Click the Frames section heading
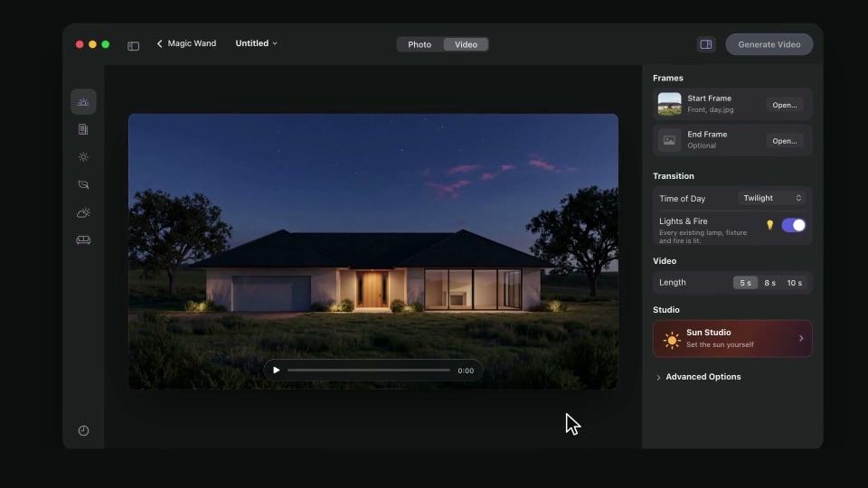The height and width of the screenshot is (488, 868). point(667,78)
